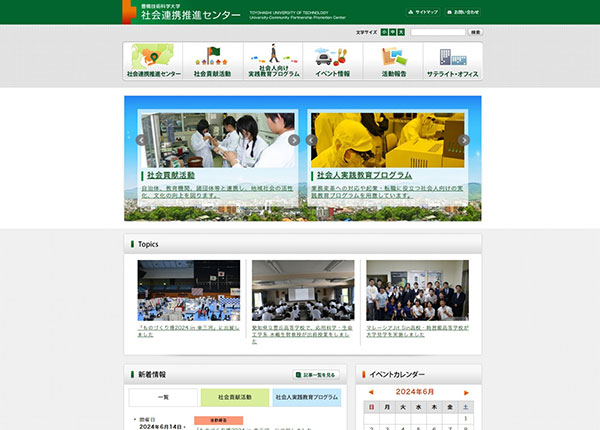
Task: Open the お問い合わせ contact link in the header
Action: pos(463,12)
